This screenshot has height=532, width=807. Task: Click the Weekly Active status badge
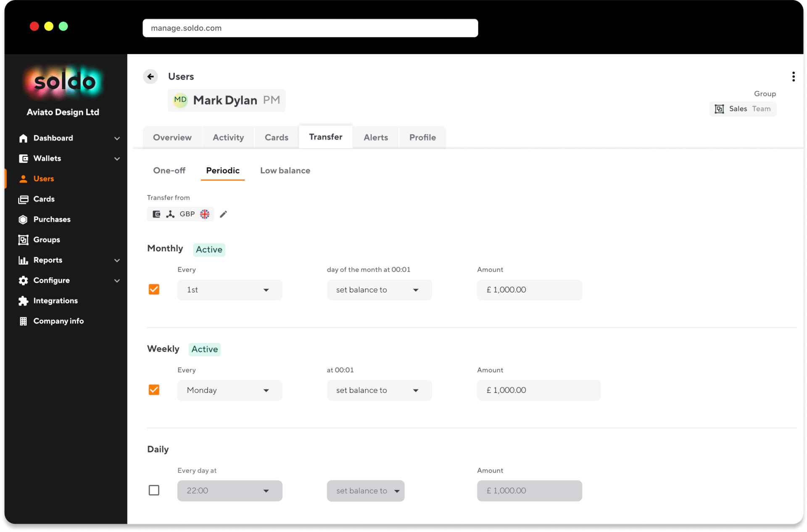click(205, 349)
